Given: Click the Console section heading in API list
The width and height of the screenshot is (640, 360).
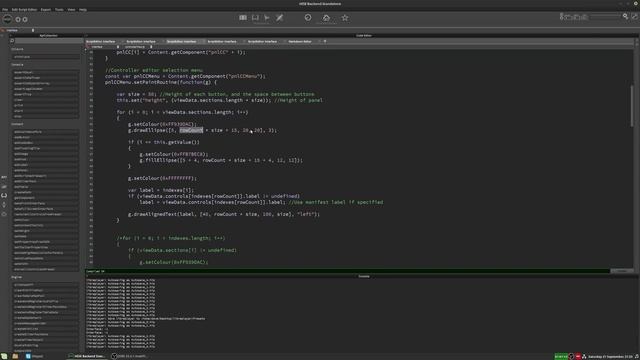Looking at the screenshot, I should coord(18,64).
